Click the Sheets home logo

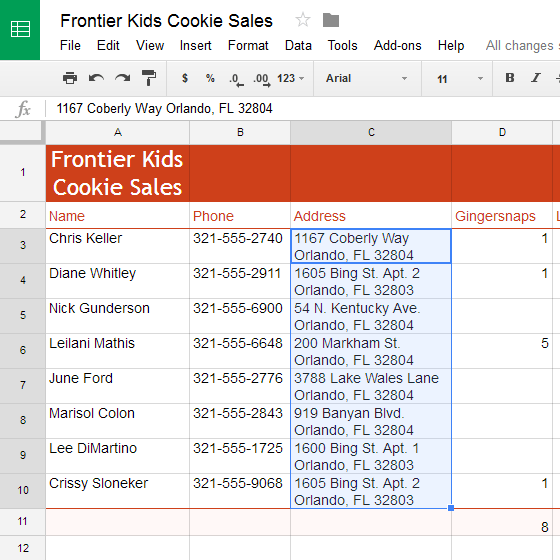click(20, 29)
